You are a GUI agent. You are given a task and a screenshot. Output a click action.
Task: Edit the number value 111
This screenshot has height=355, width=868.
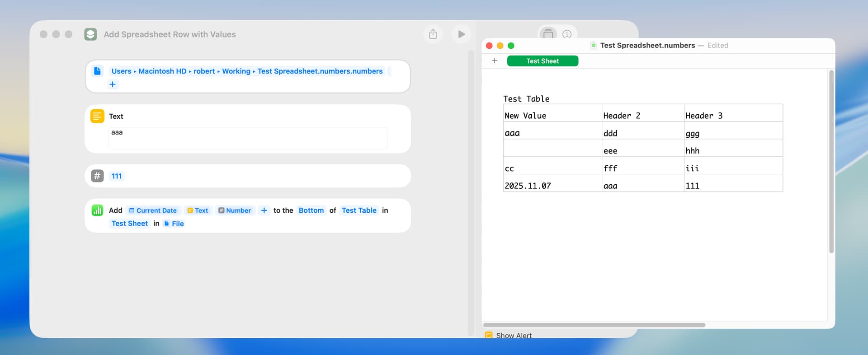pos(117,176)
